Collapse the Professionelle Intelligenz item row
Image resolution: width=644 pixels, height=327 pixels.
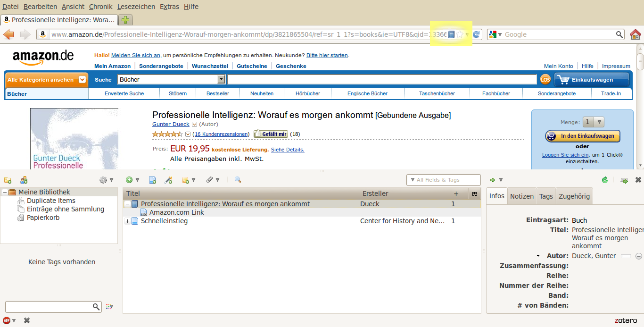pyautogui.click(x=127, y=204)
